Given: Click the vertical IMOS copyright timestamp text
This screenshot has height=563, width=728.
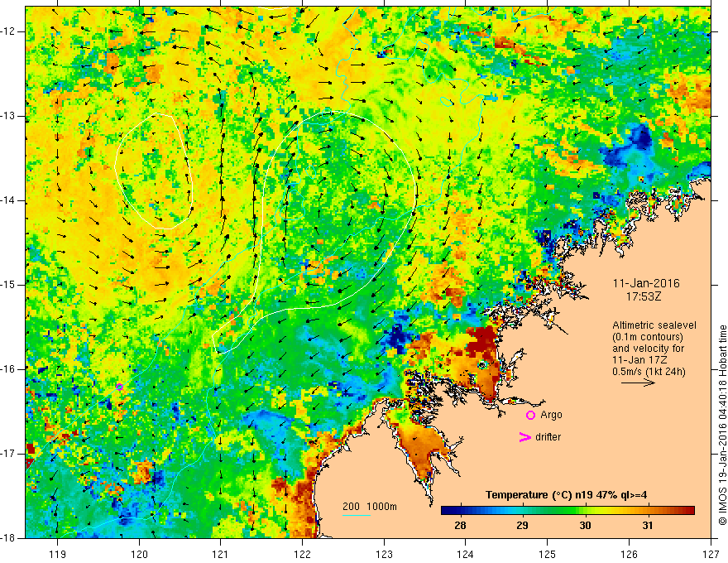Looking at the screenshot, I should [x=722, y=425].
